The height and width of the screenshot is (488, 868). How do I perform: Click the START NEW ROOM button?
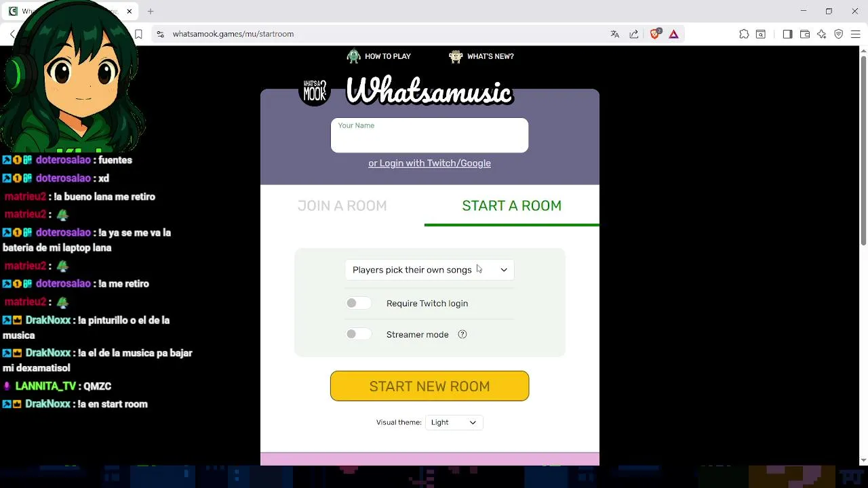point(429,386)
